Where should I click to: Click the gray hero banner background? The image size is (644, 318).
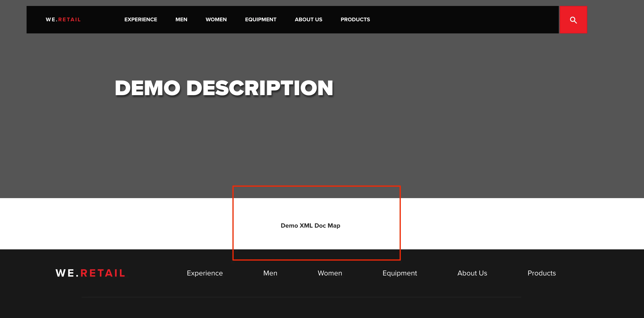pos(475,125)
